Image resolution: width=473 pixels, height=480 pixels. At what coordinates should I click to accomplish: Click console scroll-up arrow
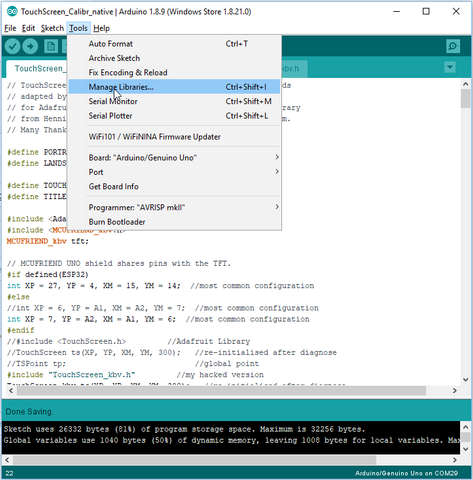pyautogui.click(x=465, y=426)
